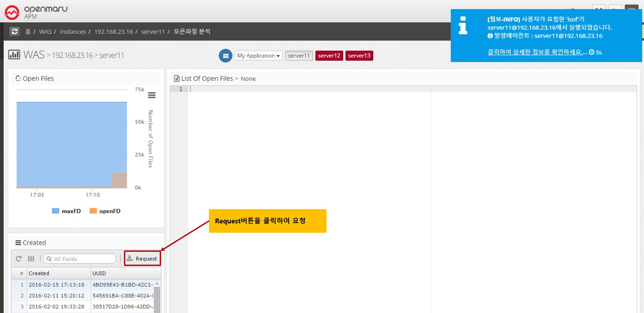Viewport: 644px width, 313px height.
Task: Select the server11 instance tab
Action: [299, 56]
